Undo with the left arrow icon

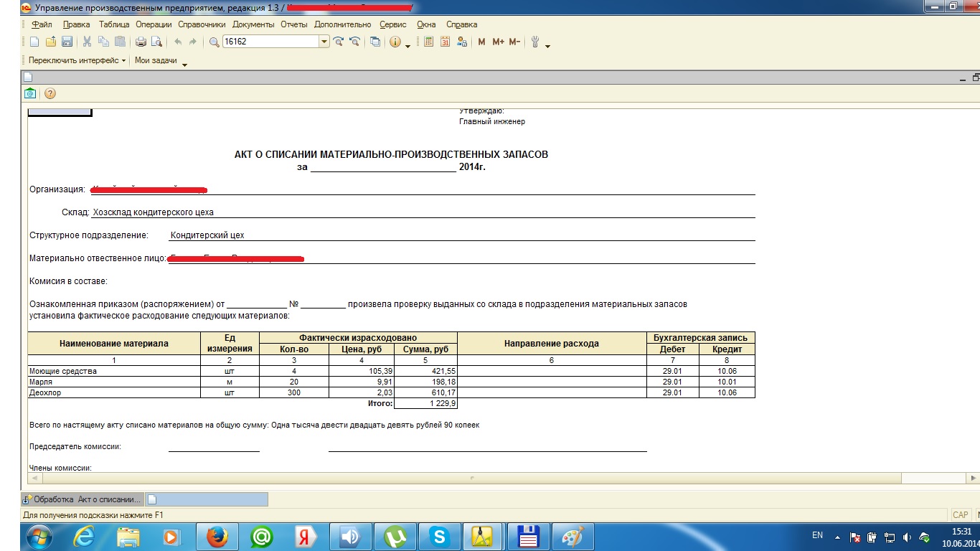point(177,42)
